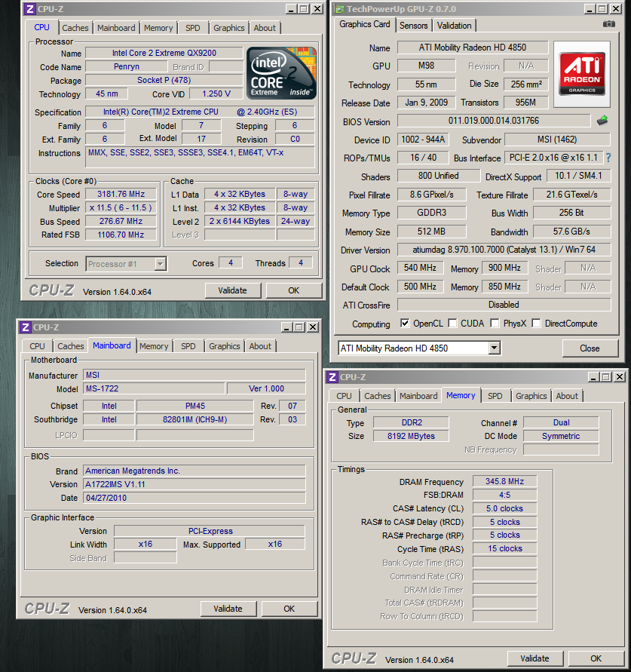Screen dimensions: 631x672
Task: Click the ATI Radeon logo image in GPU-Z
Action: pyautogui.click(x=582, y=74)
